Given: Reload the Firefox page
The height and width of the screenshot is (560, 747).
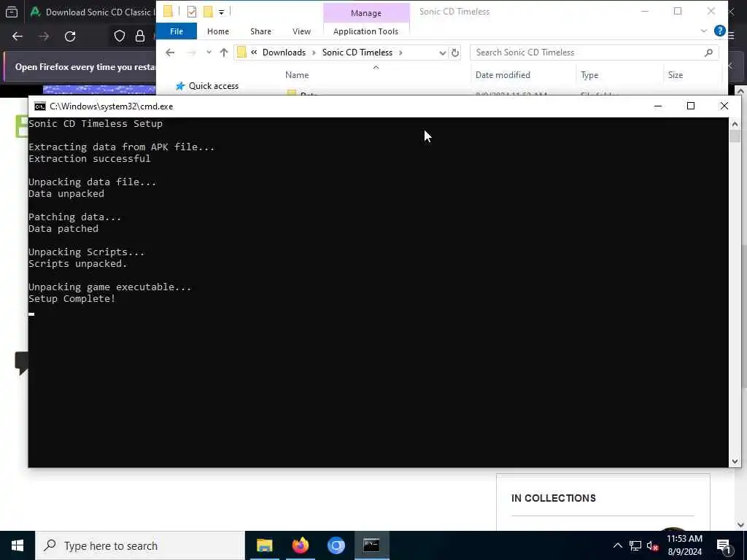Looking at the screenshot, I should 70,36.
